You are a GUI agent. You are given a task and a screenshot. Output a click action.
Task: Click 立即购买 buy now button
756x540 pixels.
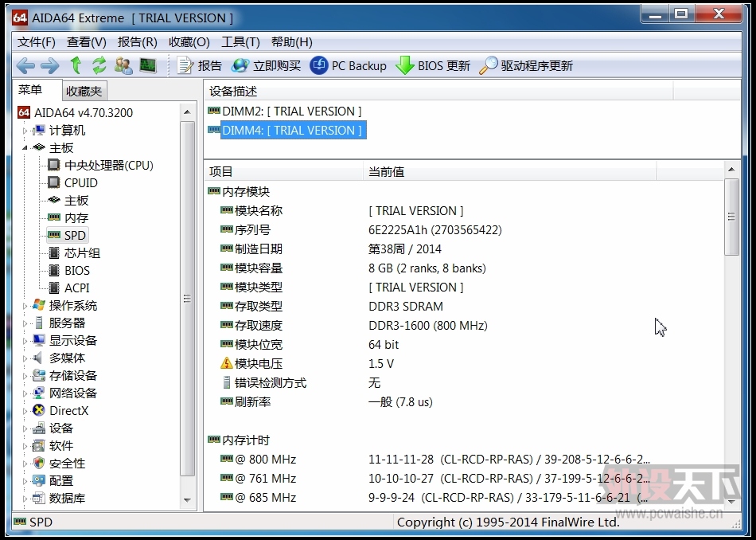(266, 65)
